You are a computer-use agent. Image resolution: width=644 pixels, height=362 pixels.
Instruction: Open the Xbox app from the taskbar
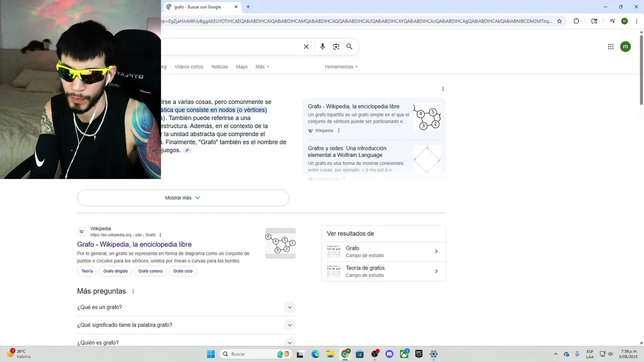[x=404, y=354]
